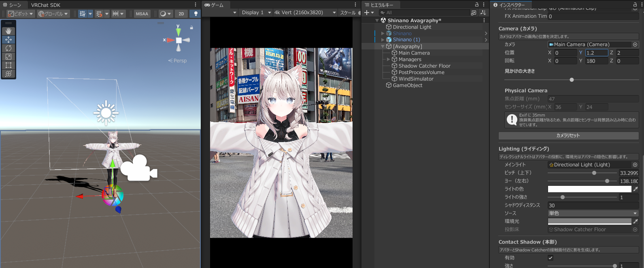
Task: Select WindSimulator in hierarchy
Action: click(x=416, y=79)
